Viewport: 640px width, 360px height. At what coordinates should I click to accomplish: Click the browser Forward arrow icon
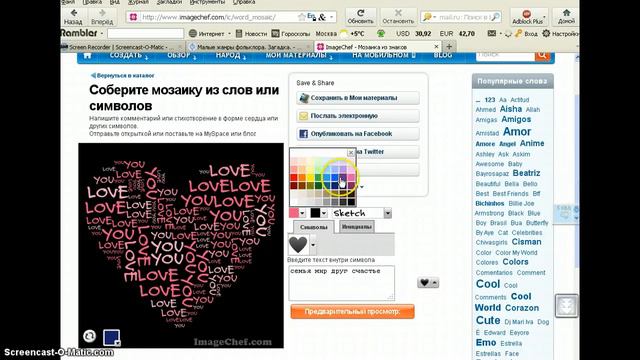(x=102, y=13)
